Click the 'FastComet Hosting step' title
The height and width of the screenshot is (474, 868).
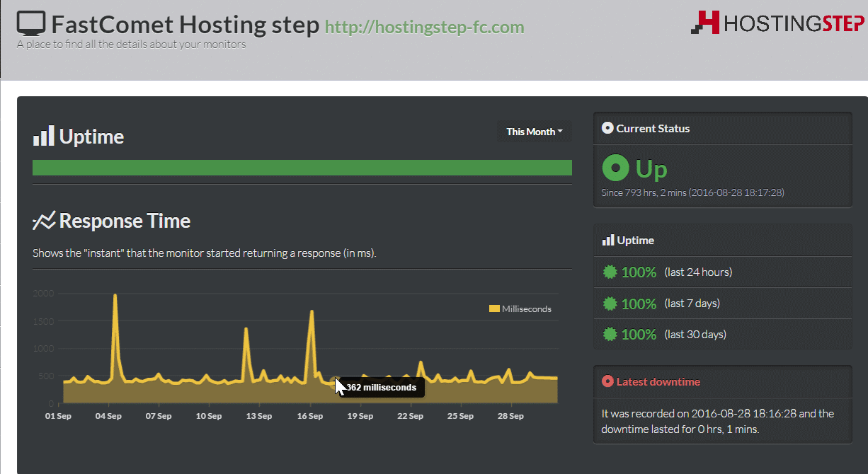185,25
